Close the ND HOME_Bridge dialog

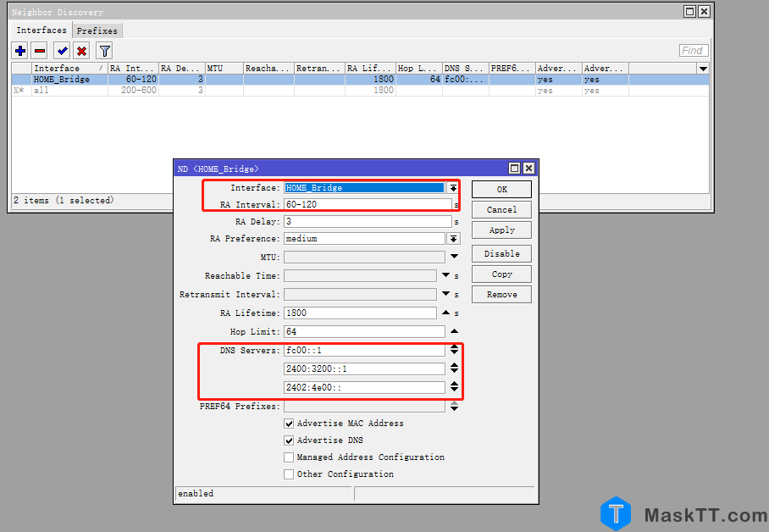528,169
